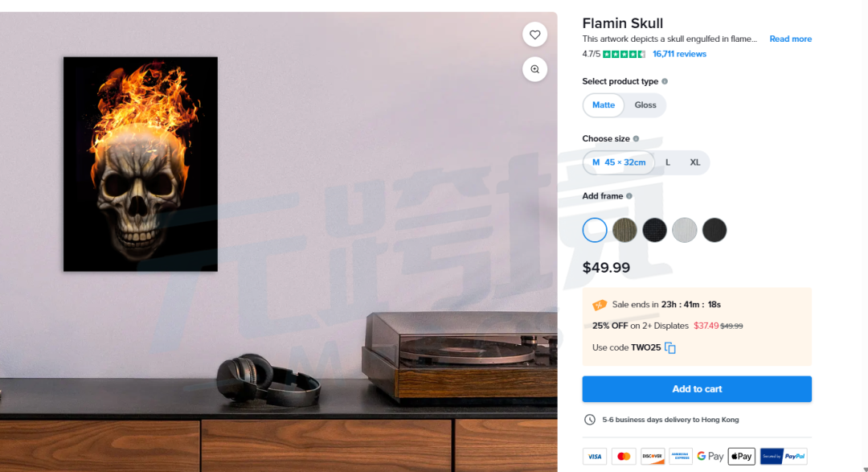Choose the natural wood frame swatch

coord(624,230)
